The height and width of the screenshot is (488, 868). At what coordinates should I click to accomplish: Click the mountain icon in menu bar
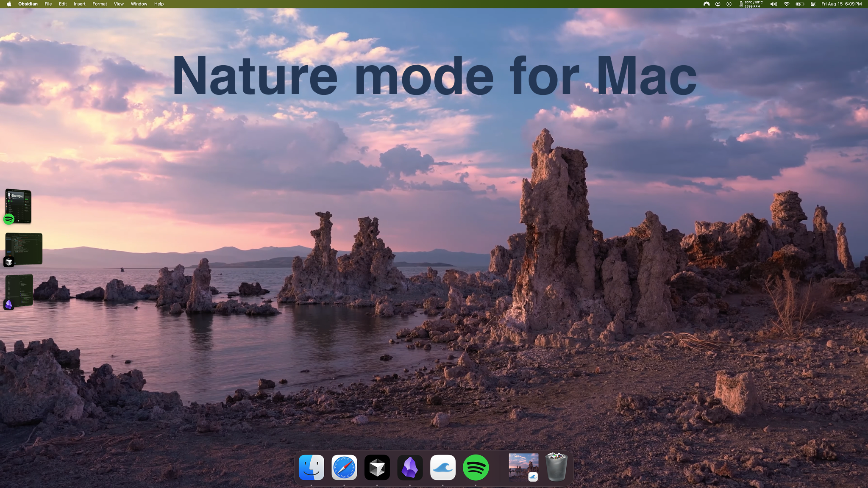[x=707, y=4]
